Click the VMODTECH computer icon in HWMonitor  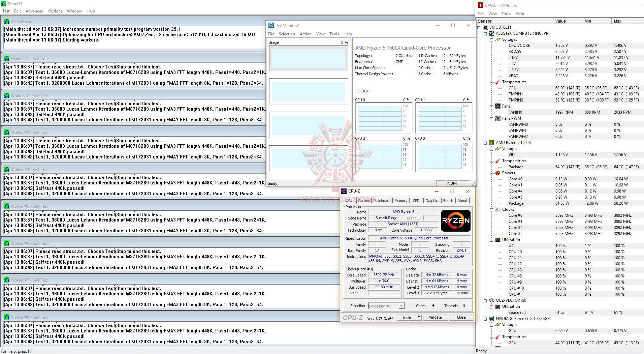point(485,27)
